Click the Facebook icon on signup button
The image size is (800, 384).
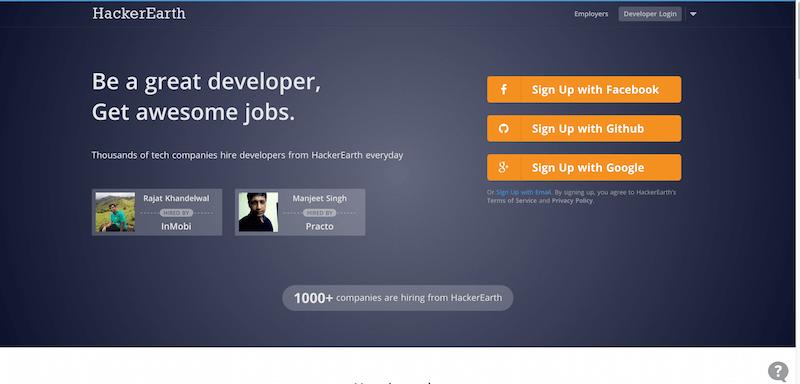504,90
